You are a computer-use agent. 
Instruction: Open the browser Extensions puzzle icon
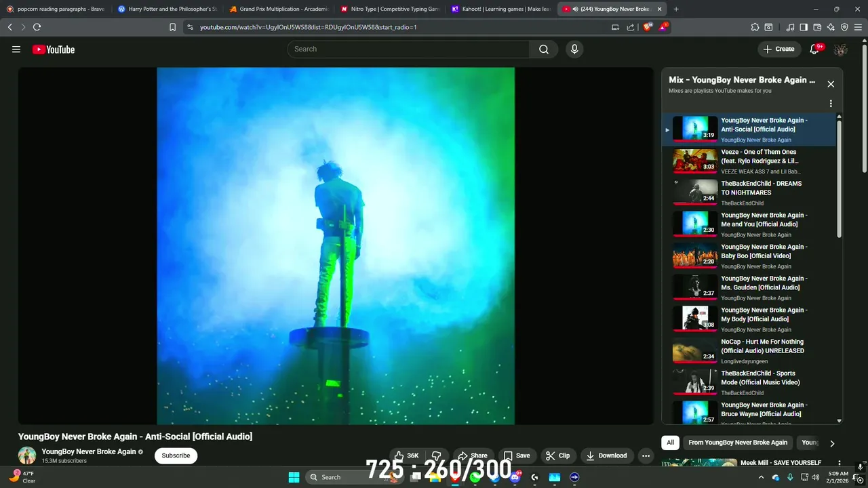click(x=755, y=27)
